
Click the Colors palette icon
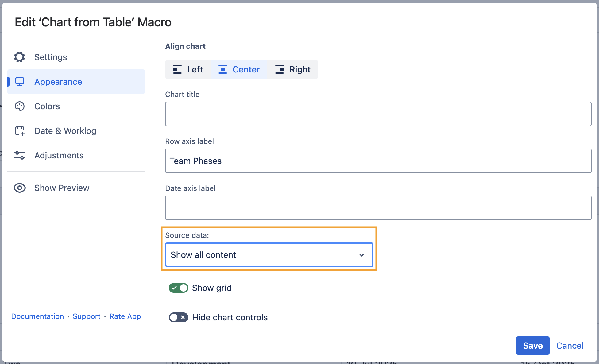point(20,106)
